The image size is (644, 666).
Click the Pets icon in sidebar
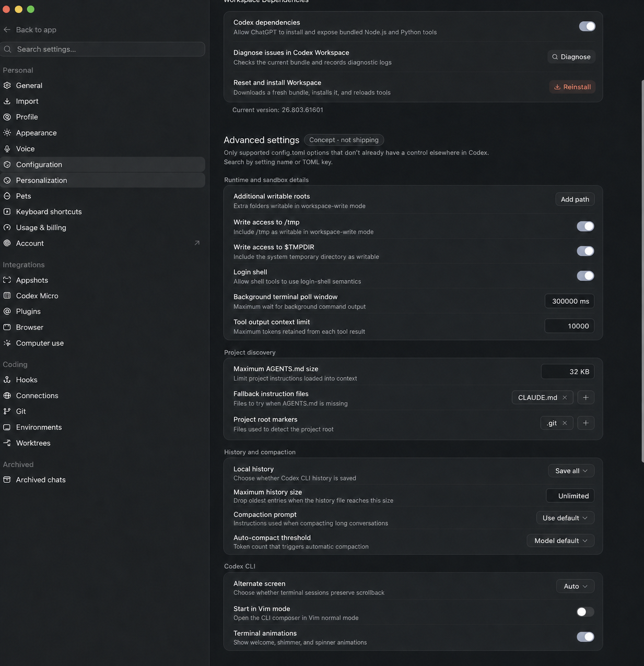(7, 196)
